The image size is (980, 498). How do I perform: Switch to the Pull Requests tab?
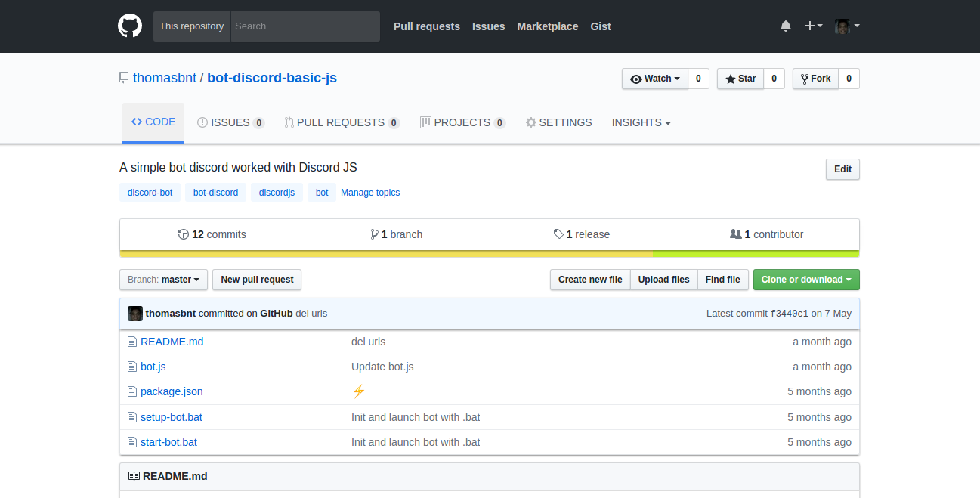[342, 122]
